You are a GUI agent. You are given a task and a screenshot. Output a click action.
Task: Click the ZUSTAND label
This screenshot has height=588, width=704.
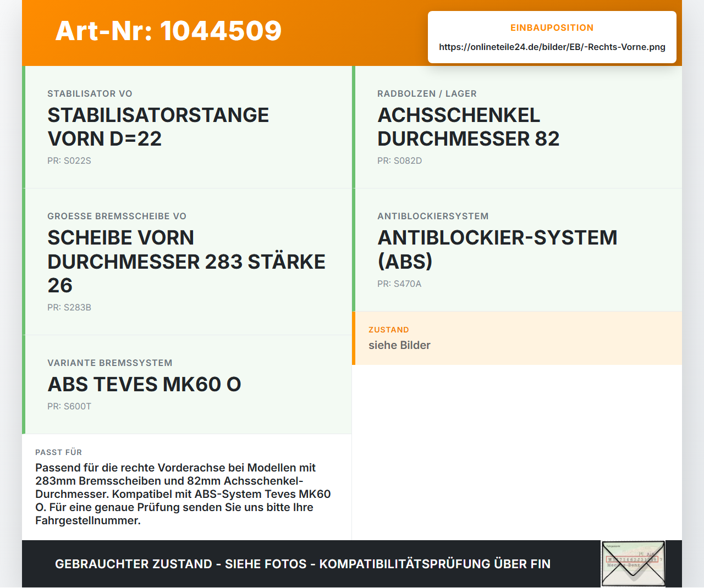coord(389,330)
